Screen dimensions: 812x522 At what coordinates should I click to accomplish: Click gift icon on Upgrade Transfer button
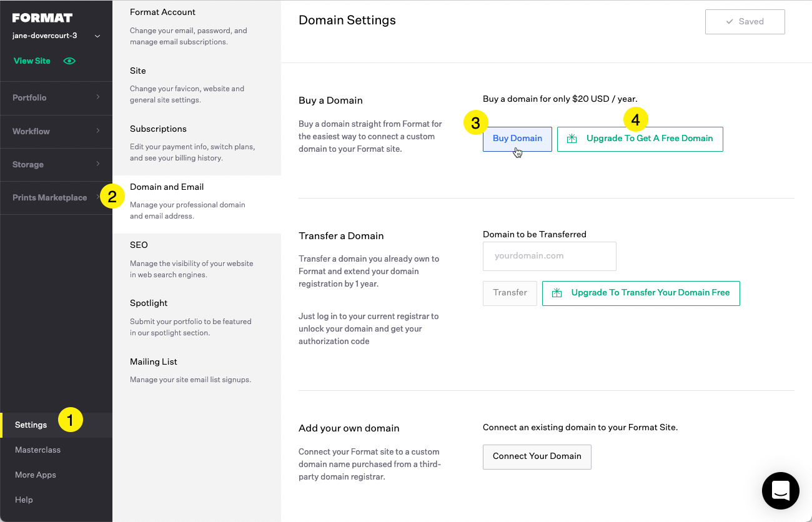click(557, 293)
